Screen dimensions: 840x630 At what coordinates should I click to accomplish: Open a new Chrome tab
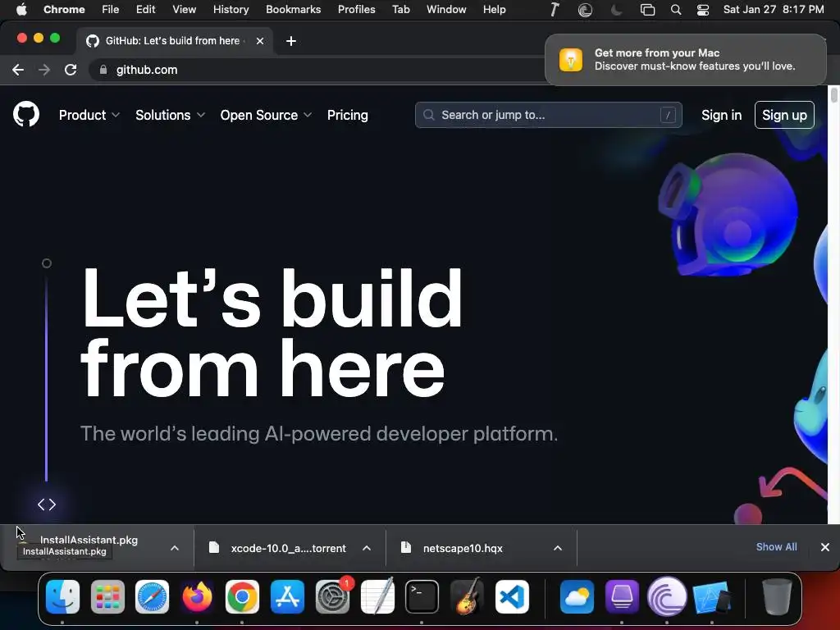click(x=291, y=41)
